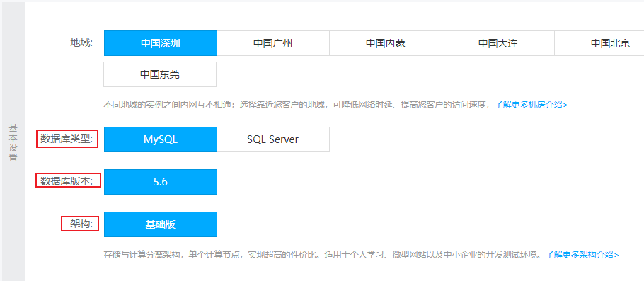644x281 pixels.
Task: Select the 中国深圳 region option
Action: tap(160, 43)
